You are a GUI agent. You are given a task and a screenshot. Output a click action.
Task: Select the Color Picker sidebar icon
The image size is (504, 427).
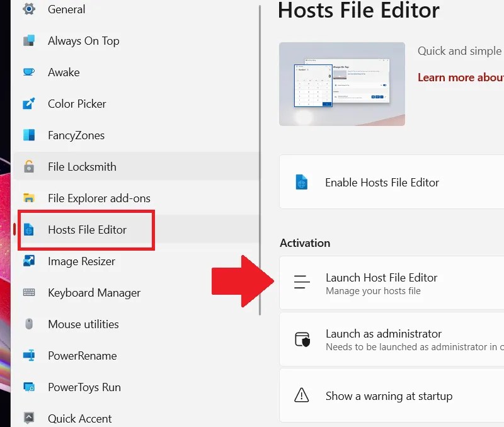point(28,103)
